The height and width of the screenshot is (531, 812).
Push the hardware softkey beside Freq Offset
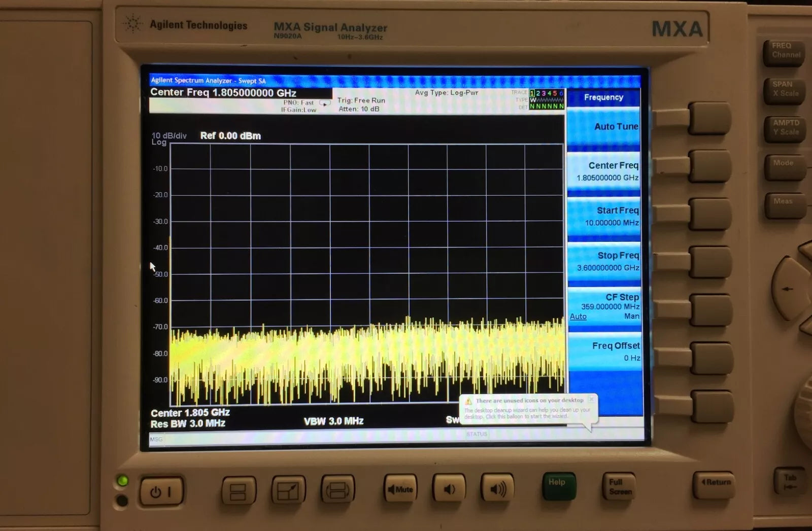click(712, 358)
